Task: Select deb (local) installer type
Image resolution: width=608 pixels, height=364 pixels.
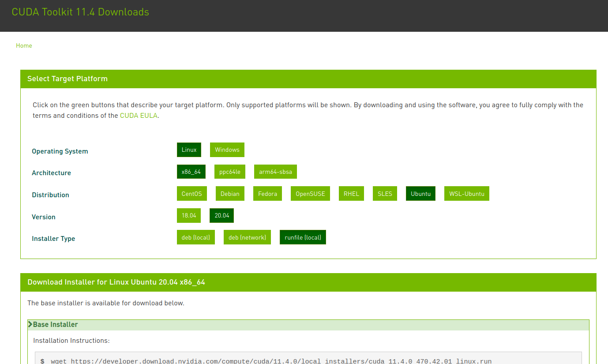Action: point(196,237)
